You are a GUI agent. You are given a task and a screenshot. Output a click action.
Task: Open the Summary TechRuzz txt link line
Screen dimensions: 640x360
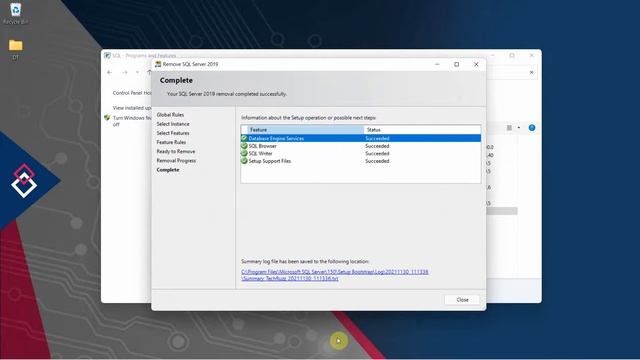point(290,278)
